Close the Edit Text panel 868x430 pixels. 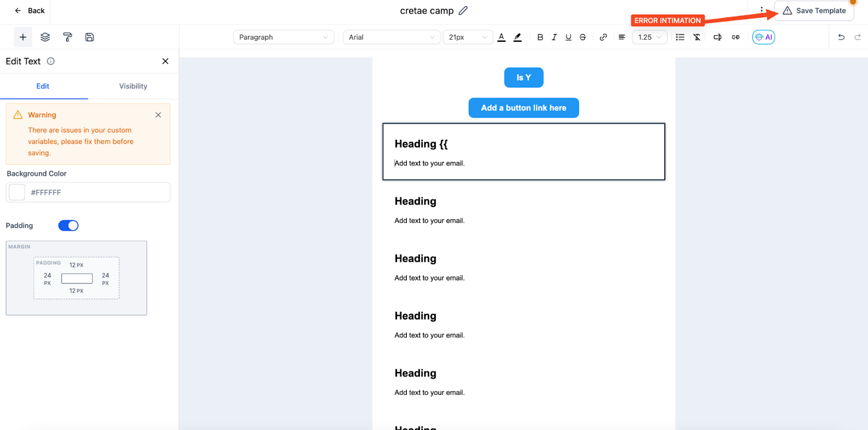point(165,61)
